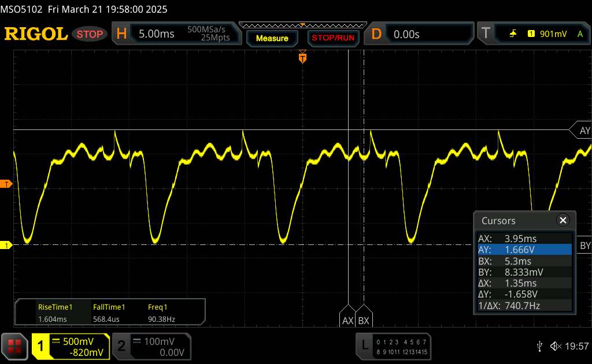Click the trigger level T marker on left edge
The image size is (592, 364).
point(6,184)
